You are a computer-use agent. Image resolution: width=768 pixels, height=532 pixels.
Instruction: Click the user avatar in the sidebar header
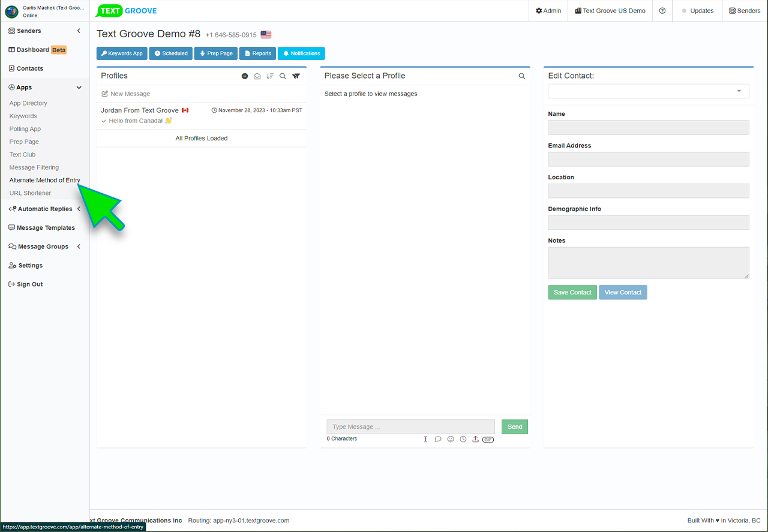(x=11, y=11)
